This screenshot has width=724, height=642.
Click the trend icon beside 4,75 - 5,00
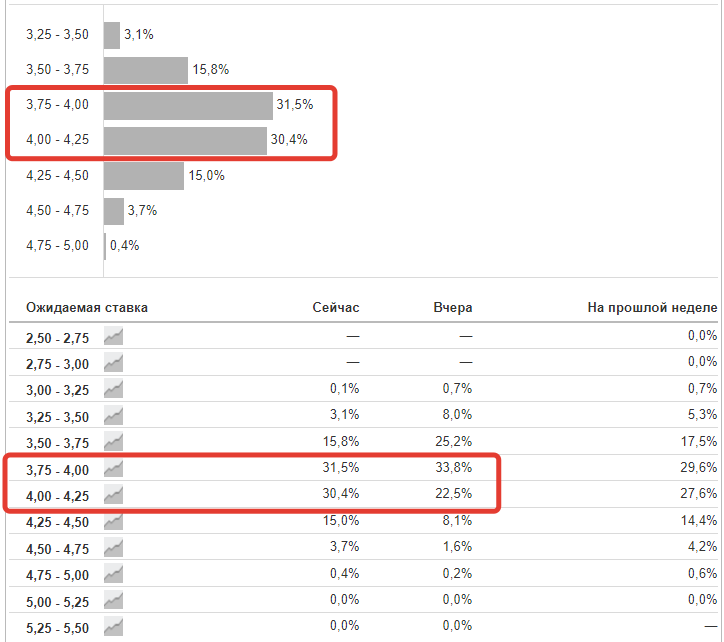[113, 573]
